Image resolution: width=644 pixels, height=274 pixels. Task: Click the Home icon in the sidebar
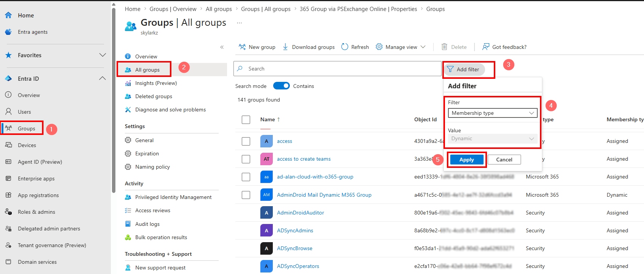coord(8,15)
